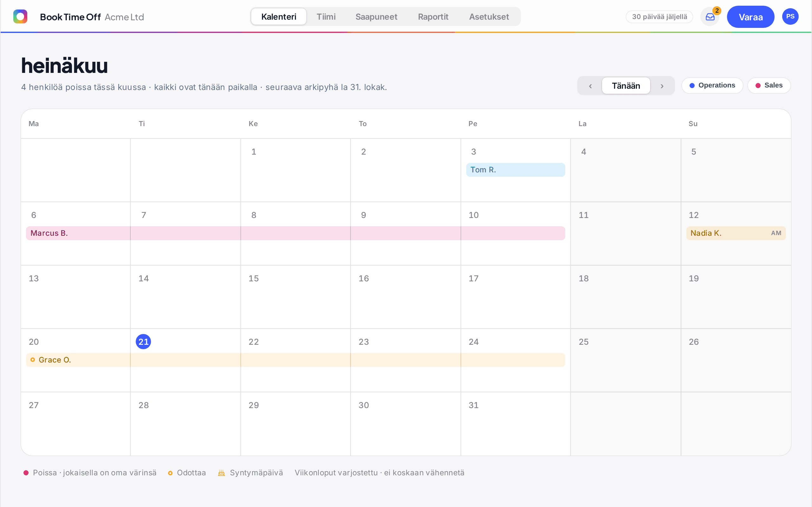Screen dimensions: 812x507
Task: Switch to the Tiimi tab
Action: (326, 17)
